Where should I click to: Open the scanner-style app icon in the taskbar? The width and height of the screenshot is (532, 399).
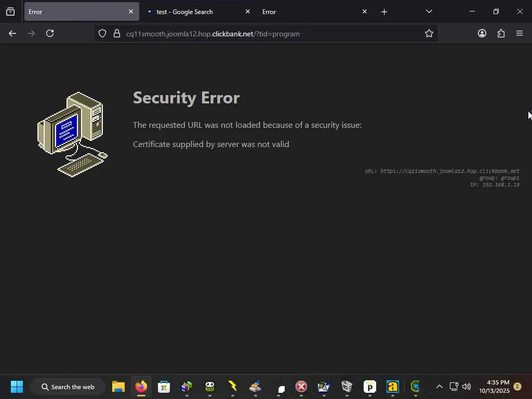tap(255, 387)
